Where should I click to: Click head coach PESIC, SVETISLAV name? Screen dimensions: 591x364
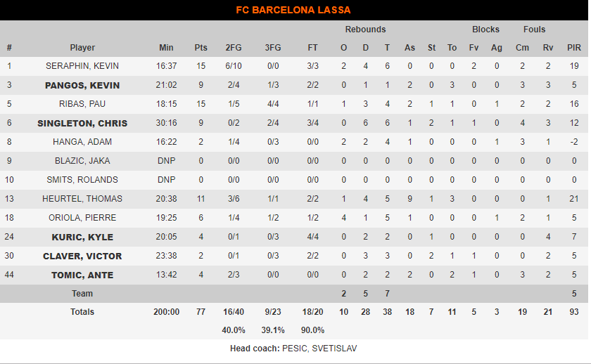click(x=319, y=349)
